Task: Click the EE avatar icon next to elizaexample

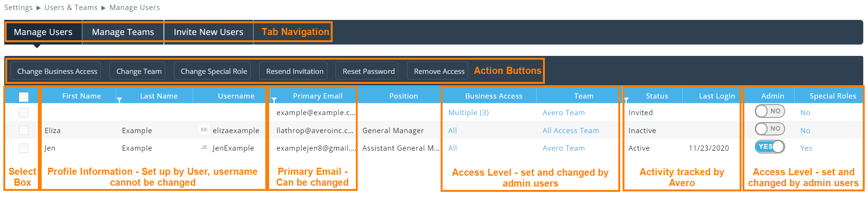Action: coord(204,130)
